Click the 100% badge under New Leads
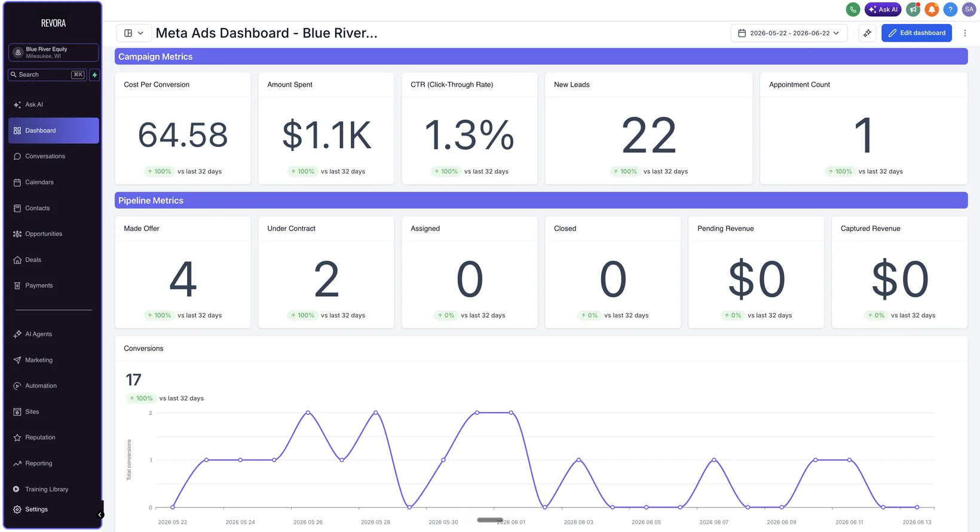 (625, 171)
